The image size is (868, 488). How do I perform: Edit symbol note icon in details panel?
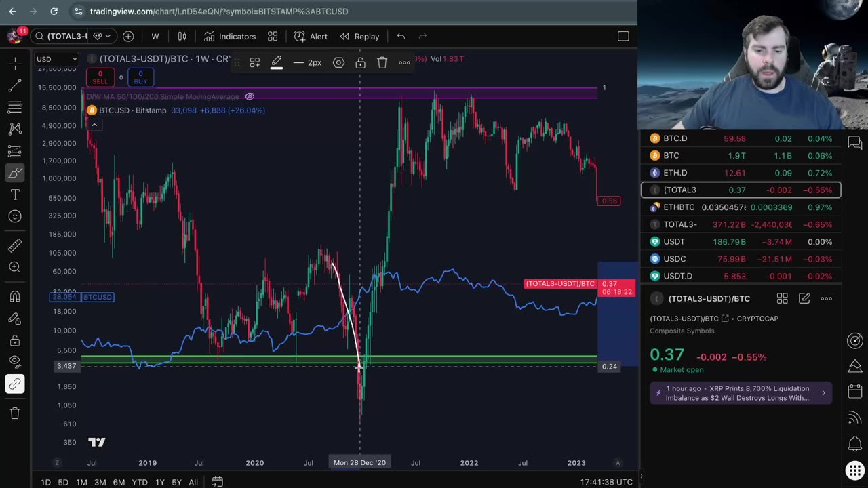(804, 298)
